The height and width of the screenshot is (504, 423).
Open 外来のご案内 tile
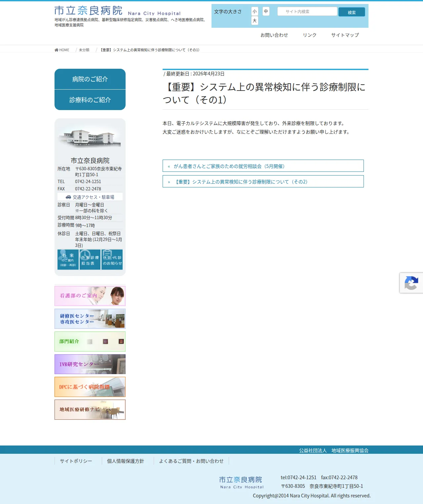(68, 260)
